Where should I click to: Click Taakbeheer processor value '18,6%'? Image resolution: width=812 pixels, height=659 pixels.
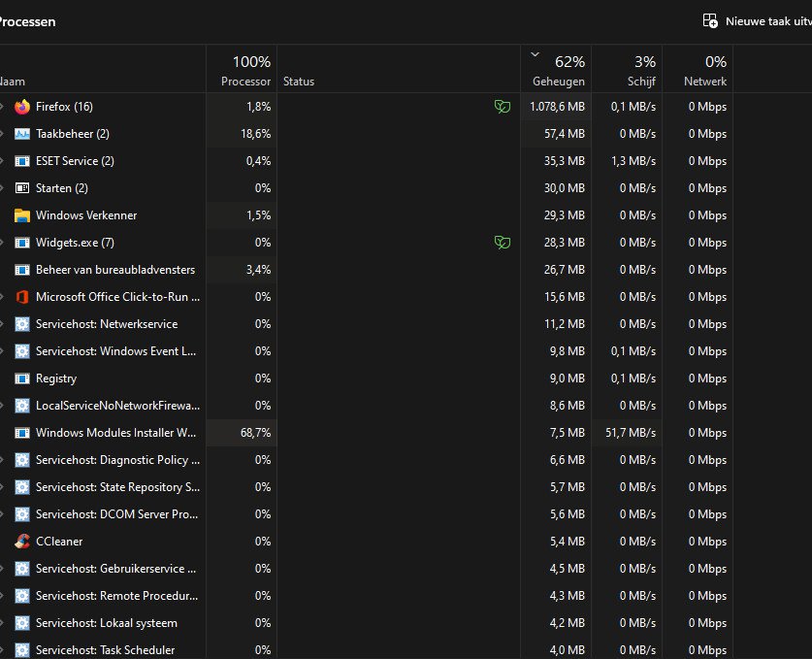256,134
